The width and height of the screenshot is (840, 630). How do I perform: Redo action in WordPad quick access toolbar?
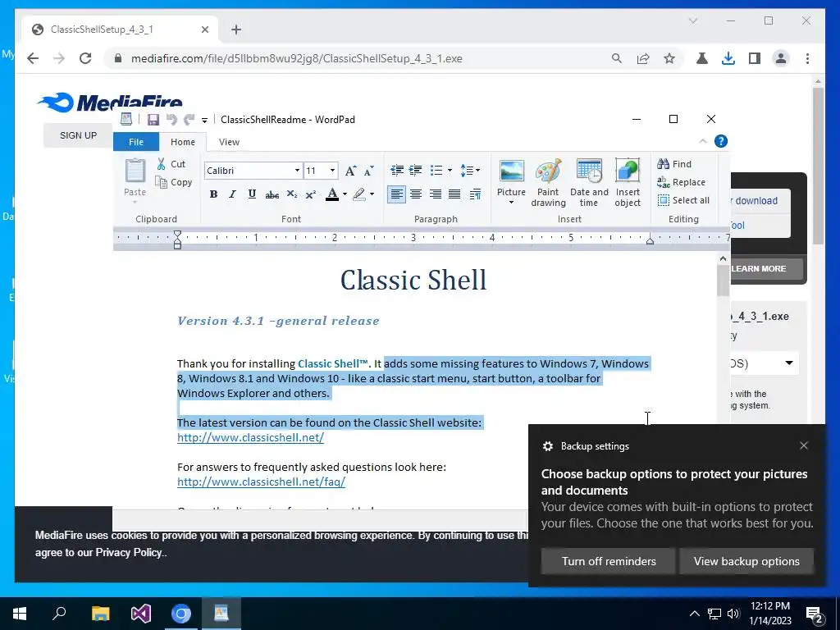pos(189,120)
